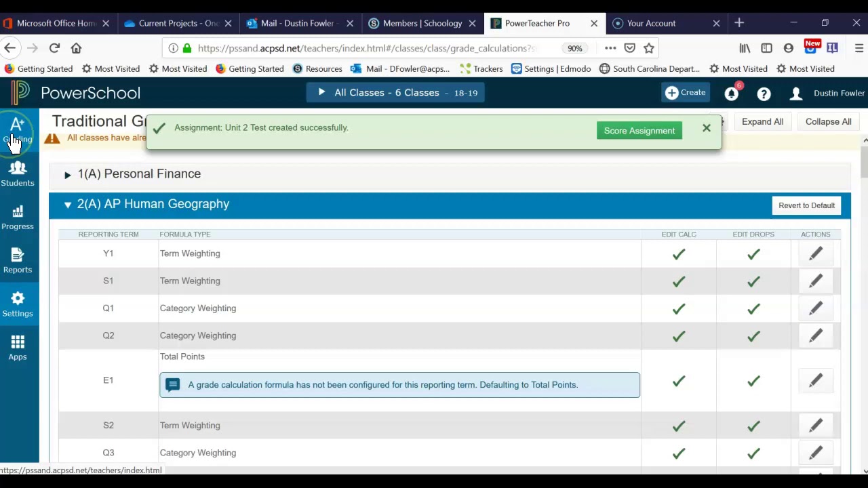The width and height of the screenshot is (868, 488).
Task: Open the notifications bell icon
Action: [x=732, y=93]
